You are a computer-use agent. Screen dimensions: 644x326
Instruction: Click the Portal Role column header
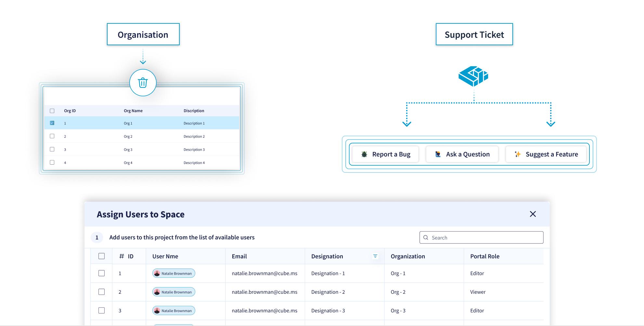tap(485, 256)
